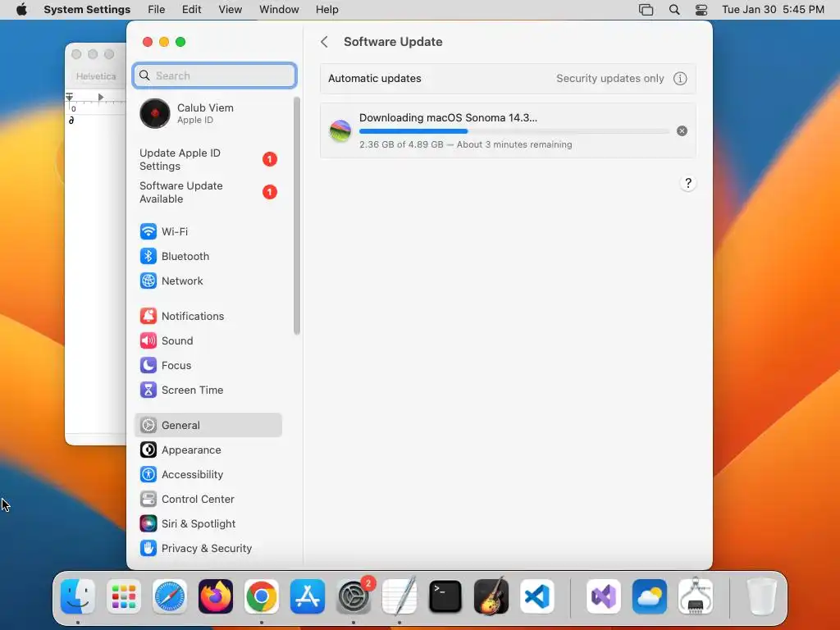Image resolution: width=840 pixels, height=630 pixels.
Task: Open System Information from the Dock
Action: pos(696,596)
